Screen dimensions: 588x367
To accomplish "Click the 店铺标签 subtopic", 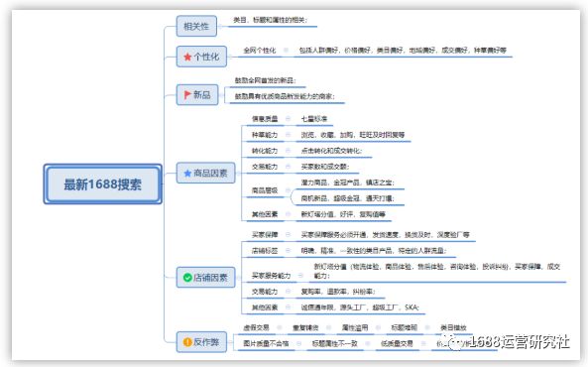I will click(265, 251).
